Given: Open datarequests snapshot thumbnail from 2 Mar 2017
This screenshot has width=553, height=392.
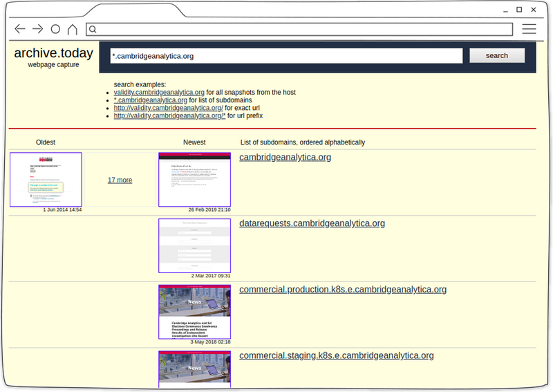Looking at the screenshot, I should tap(195, 245).
